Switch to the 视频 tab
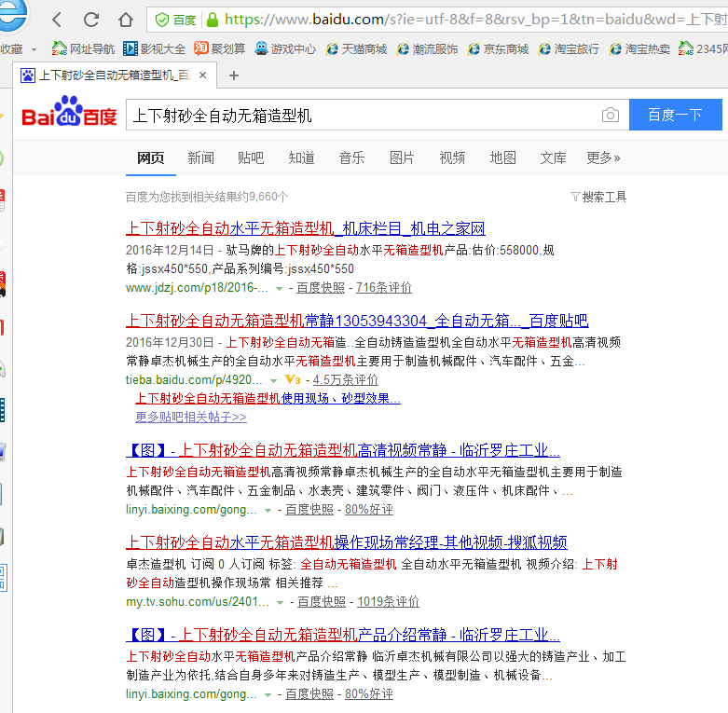The width and height of the screenshot is (728, 713). [x=452, y=158]
